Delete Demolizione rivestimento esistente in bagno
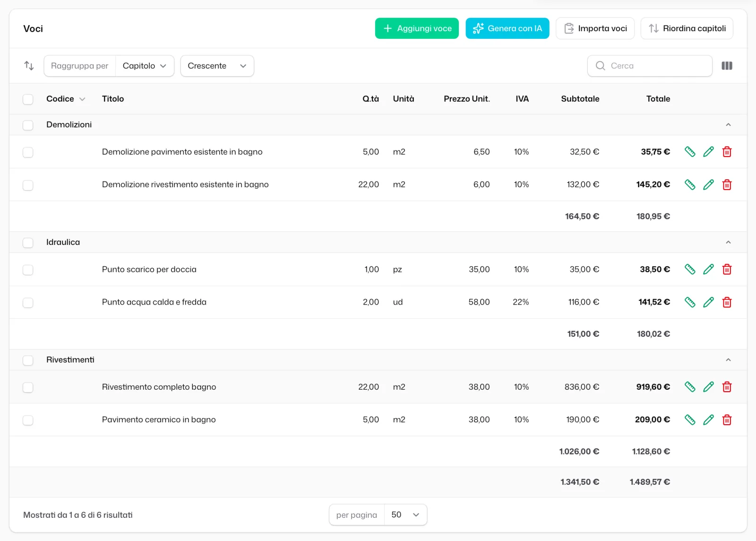 click(x=727, y=184)
